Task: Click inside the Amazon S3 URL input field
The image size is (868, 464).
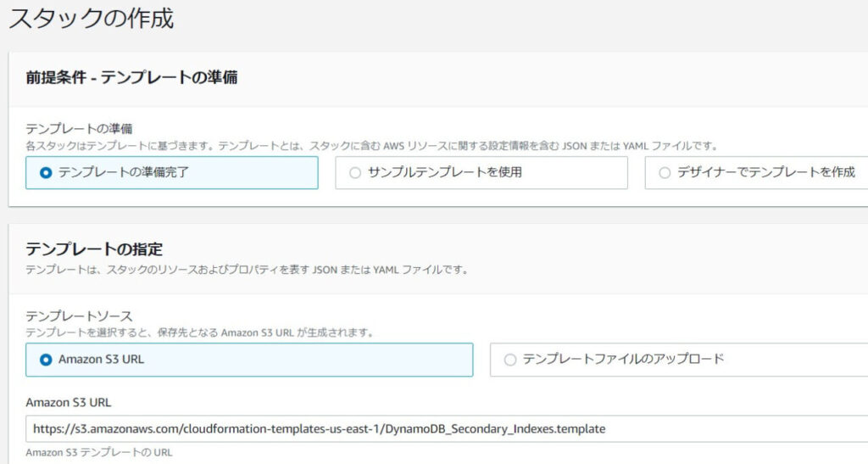Action: (446, 428)
